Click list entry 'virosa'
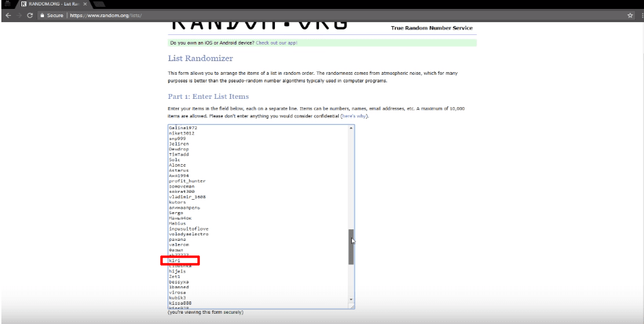Screen dimensions: 644x324 [x=177, y=292]
